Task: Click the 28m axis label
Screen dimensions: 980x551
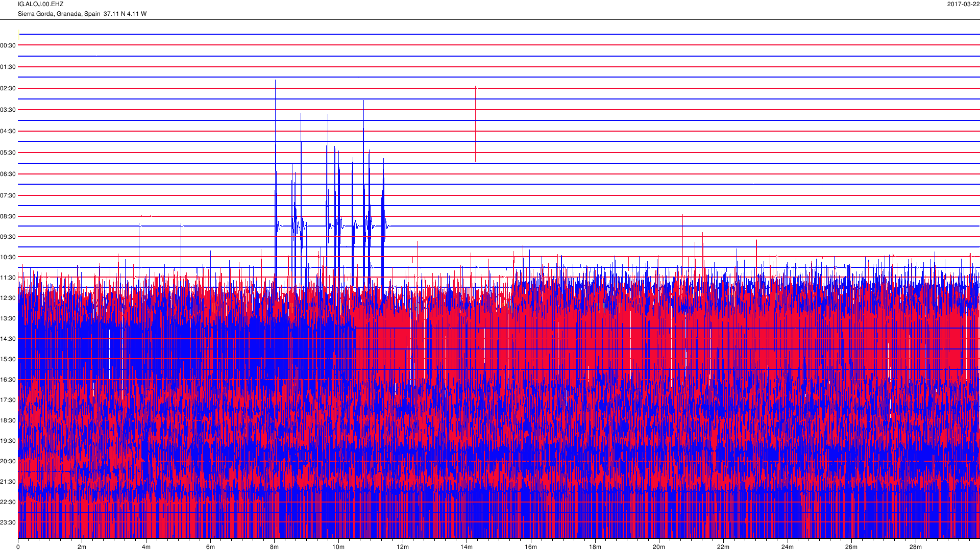Action: pos(916,547)
